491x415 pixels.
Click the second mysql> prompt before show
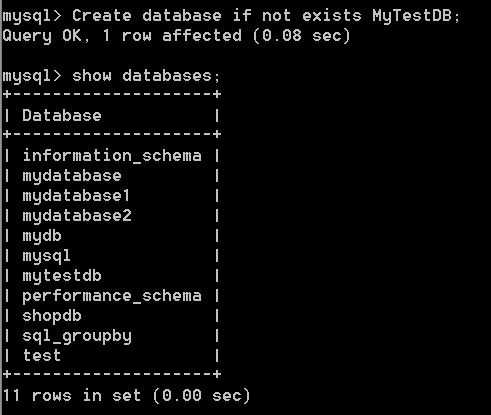32,76
